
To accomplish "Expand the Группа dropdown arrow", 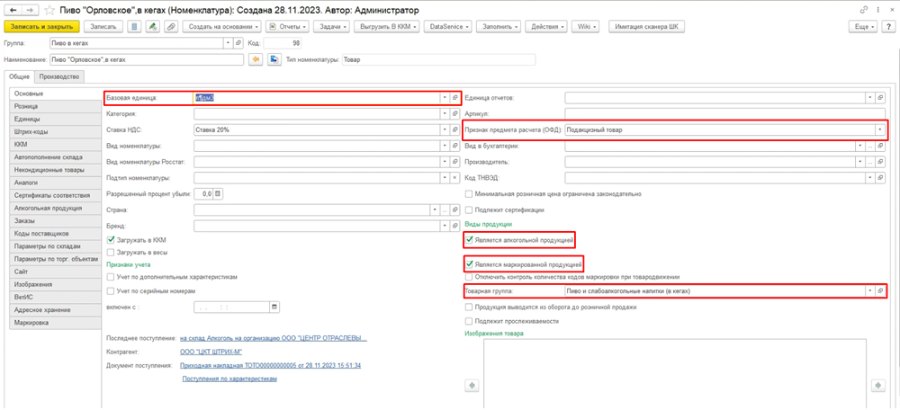I will pos(229,43).
